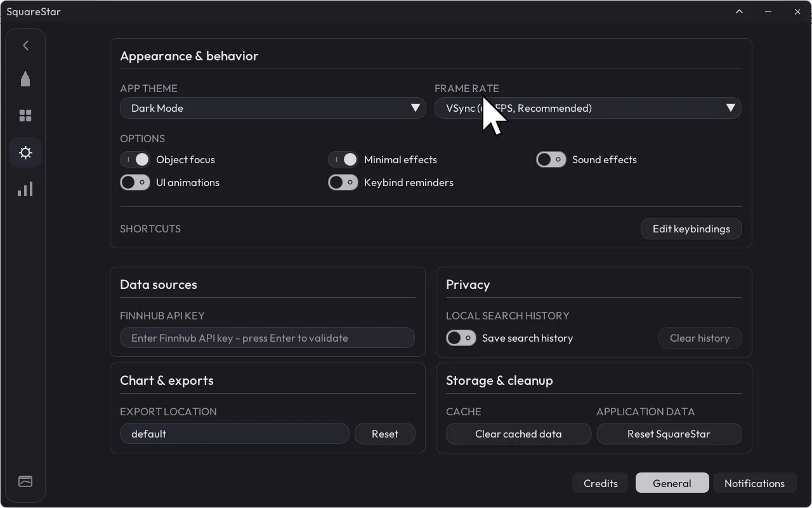
Task: Select the settings gear icon in sidebar
Action: (x=25, y=152)
